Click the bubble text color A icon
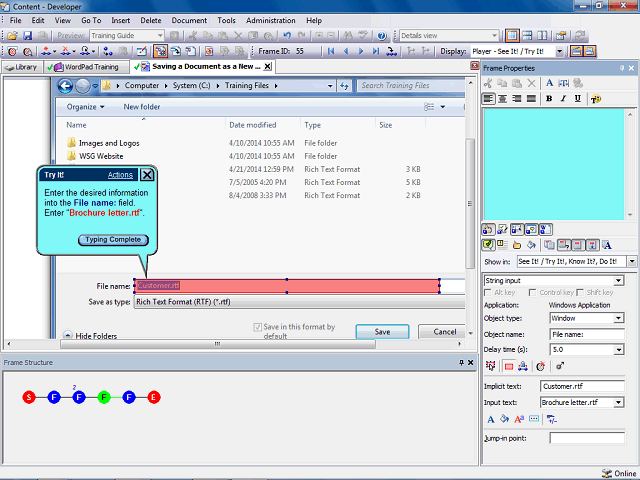640x480 pixels. pyautogui.click(x=491, y=419)
